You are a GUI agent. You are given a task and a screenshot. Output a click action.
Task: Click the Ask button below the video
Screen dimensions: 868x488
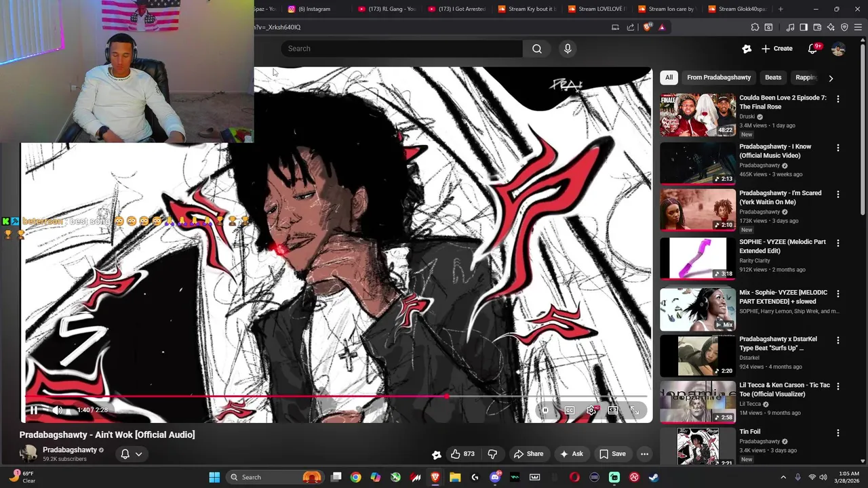(x=571, y=454)
